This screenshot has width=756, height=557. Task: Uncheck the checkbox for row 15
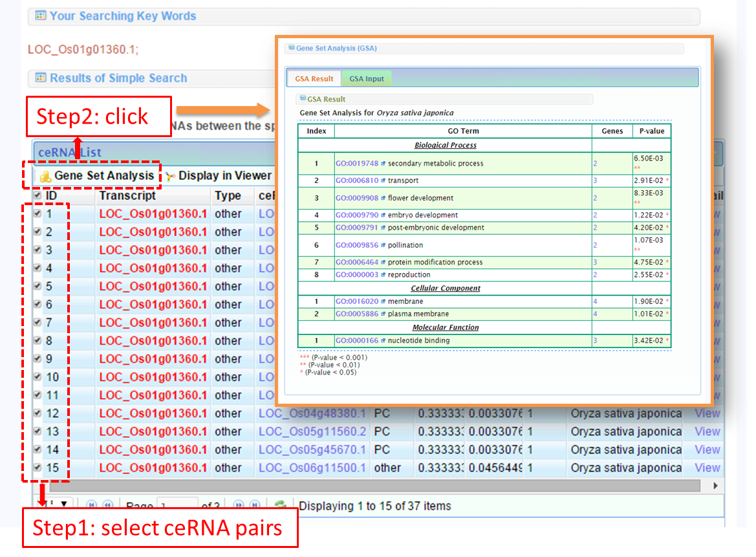tap(38, 467)
